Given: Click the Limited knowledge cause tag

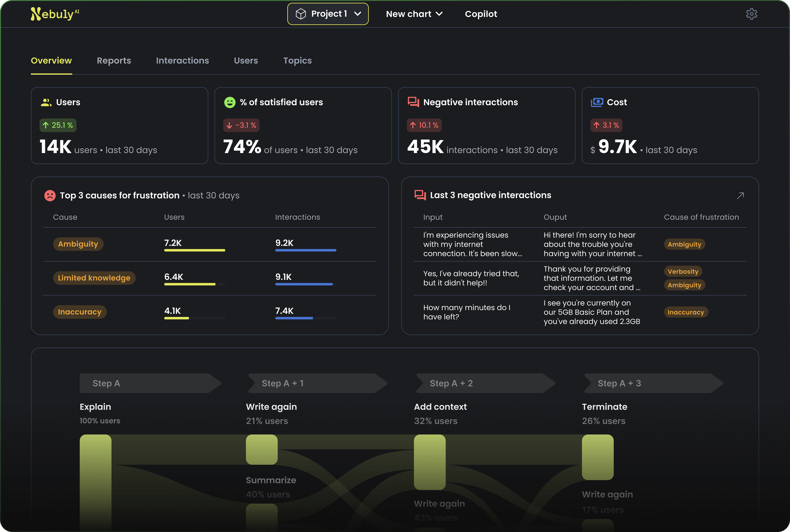Looking at the screenshot, I should 94,278.
